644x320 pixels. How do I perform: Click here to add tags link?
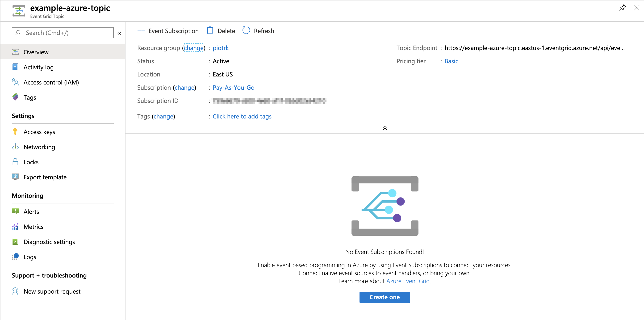[242, 116]
